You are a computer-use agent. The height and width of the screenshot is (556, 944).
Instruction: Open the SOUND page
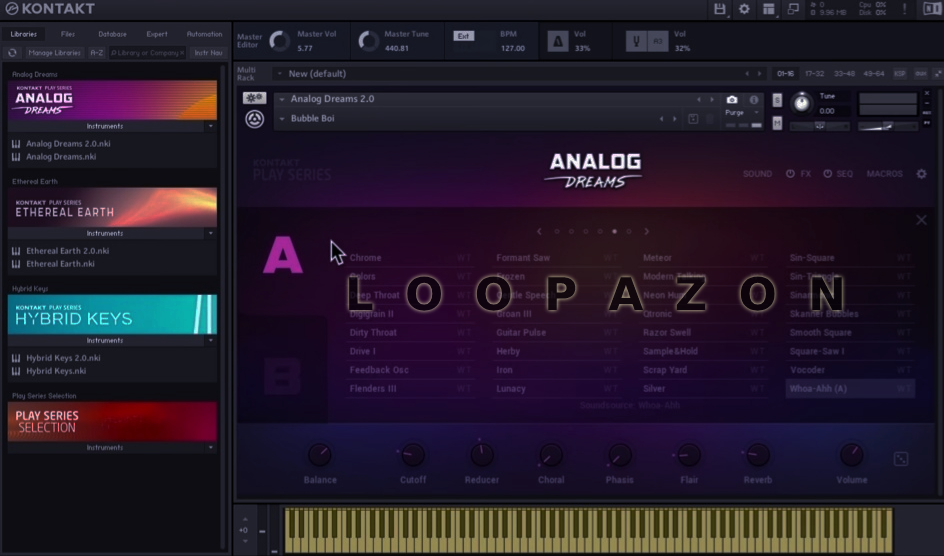click(x=757, y=174)
